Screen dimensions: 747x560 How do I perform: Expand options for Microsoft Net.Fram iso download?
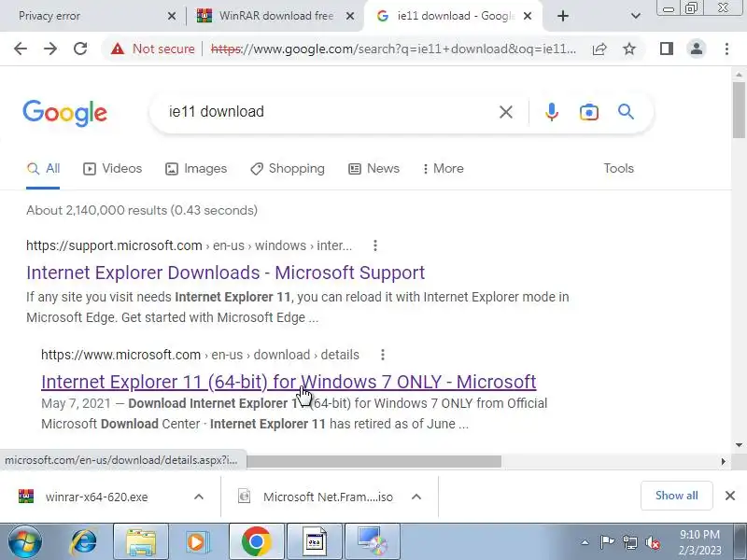(416, 497)
